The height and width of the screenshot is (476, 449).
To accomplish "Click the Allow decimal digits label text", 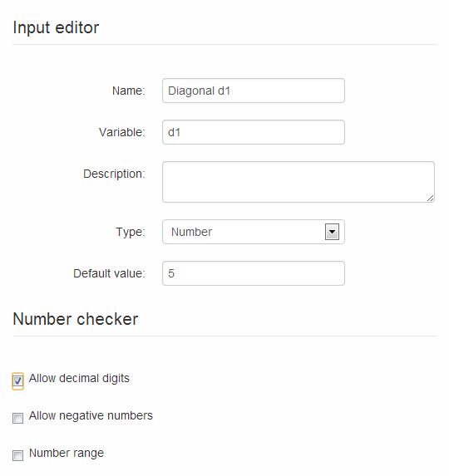I will point(79,378).
